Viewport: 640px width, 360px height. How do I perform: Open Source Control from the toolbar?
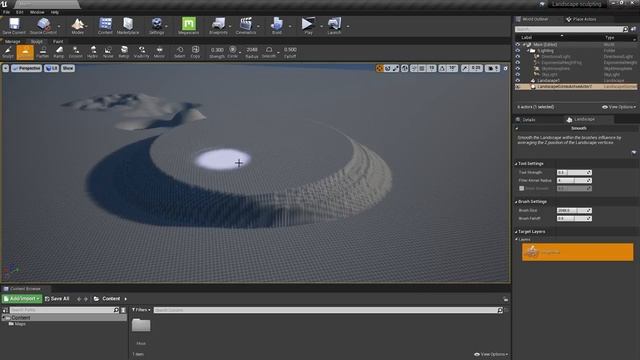[x=43, y=26]
